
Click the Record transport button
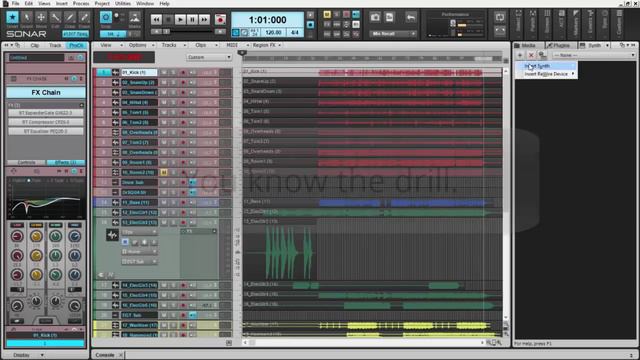point(220,19)
